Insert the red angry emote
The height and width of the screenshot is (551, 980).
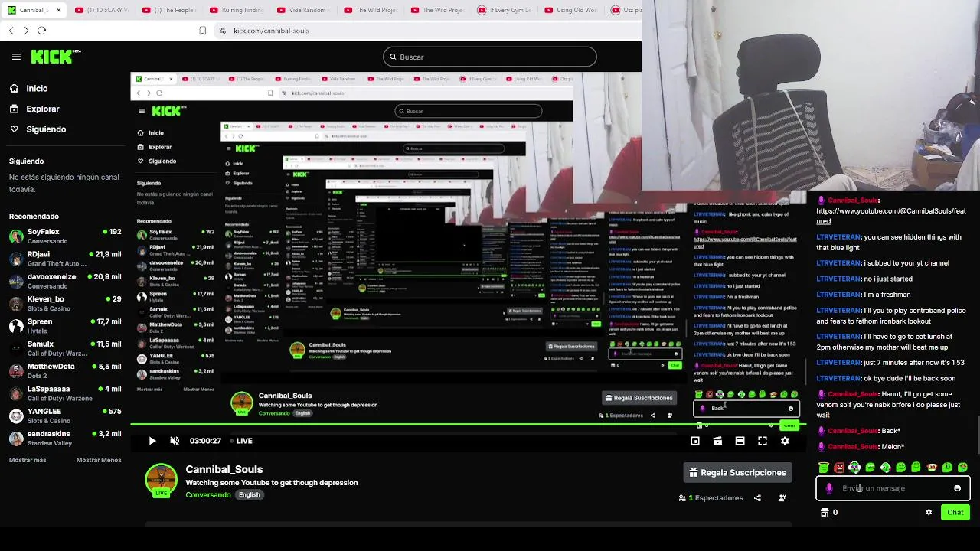[x=839, y=467]
